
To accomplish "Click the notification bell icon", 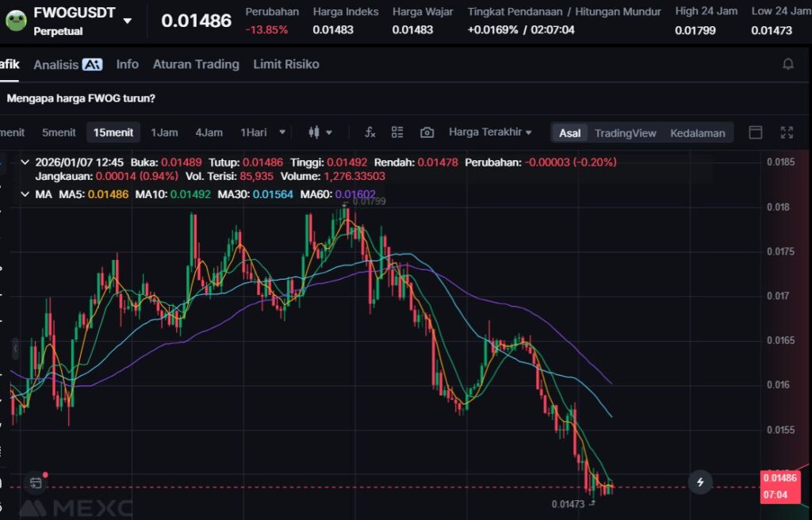I will pos(787,64).
